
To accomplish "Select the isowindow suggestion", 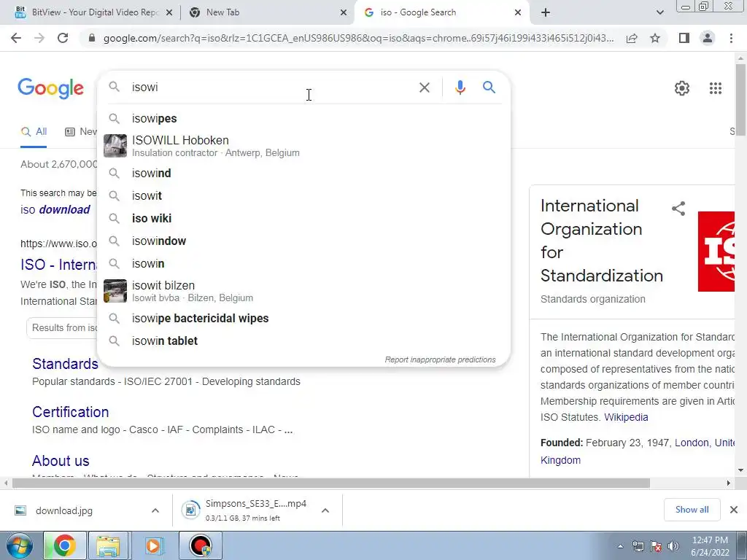I will (x=303, y=241).
